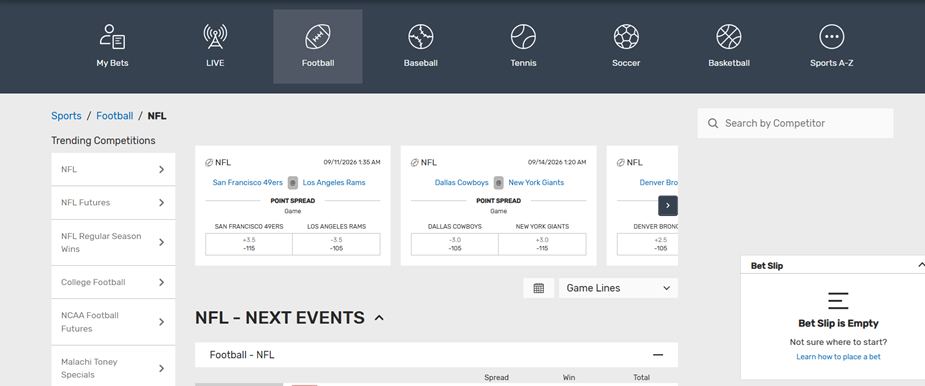Click the Bet Slip empty list icon
The image size is (925, 386).
pyautogui.click(x=838, y=300)
